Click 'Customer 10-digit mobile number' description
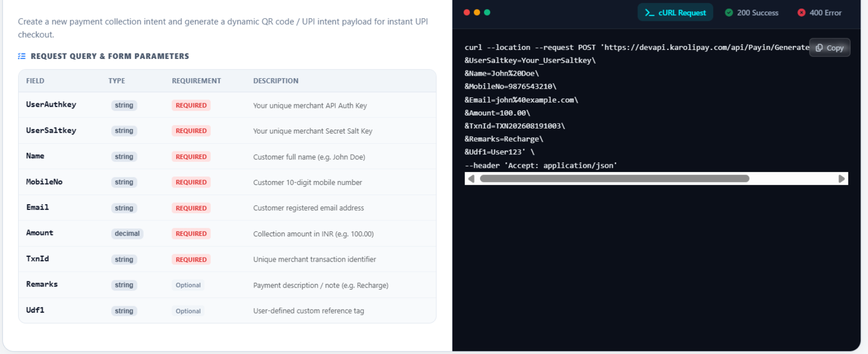 pos(307,183)
